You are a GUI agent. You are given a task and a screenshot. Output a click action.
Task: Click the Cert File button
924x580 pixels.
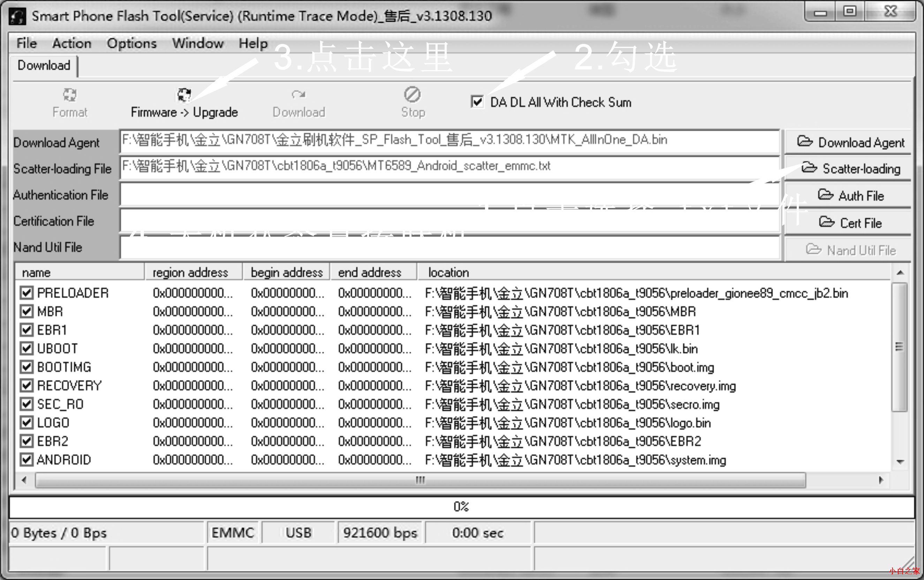point(848,223)
